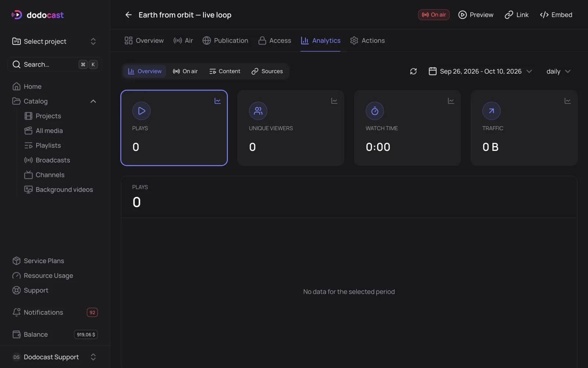The height and width of the screenshot is (368, 588).
Task: Select the Analytics tab
Action: click(x=320, y=40)
